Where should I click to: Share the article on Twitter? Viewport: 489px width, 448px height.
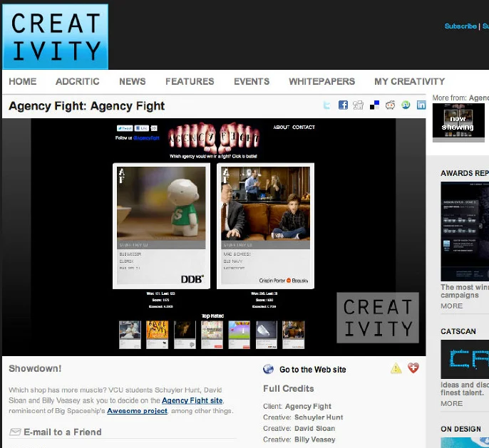326,105
